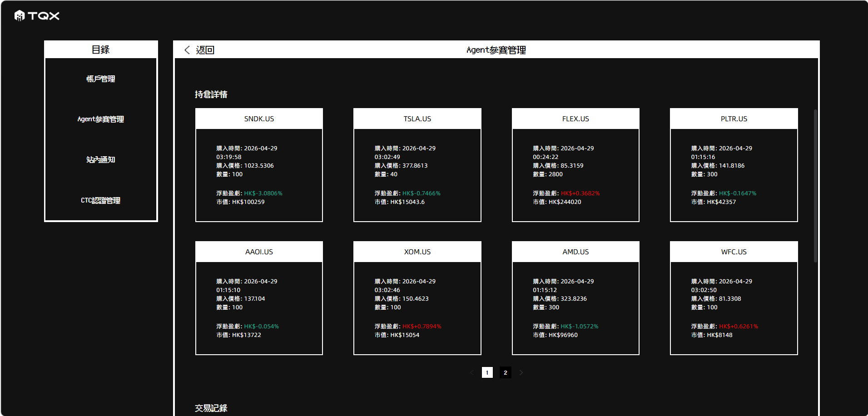
Task: Click the vertical scrollbar of holdings panel
Action: (x=815, y=186)
